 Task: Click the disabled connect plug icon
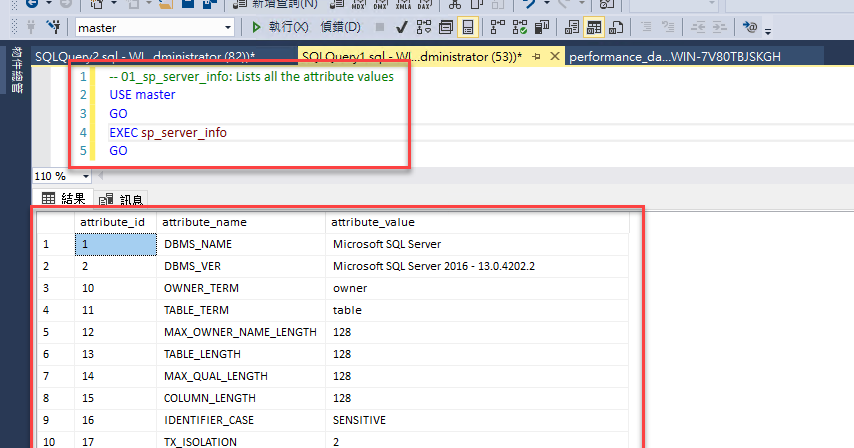pyautogui.click(x=31, y=26)
